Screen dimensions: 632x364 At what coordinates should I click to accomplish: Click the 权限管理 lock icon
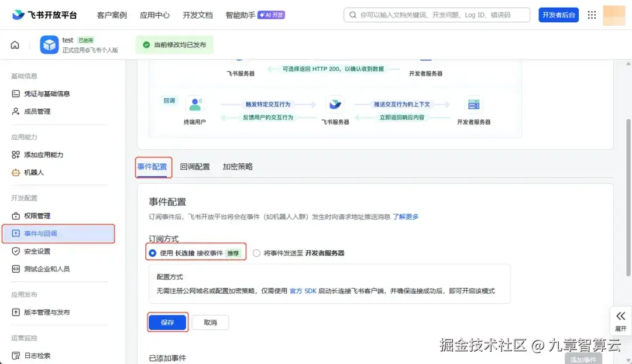pyautogui.click(x=16, y=216)
